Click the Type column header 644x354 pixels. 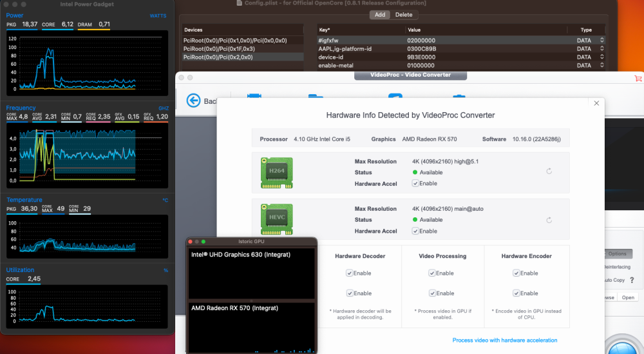tap(586, 30)
